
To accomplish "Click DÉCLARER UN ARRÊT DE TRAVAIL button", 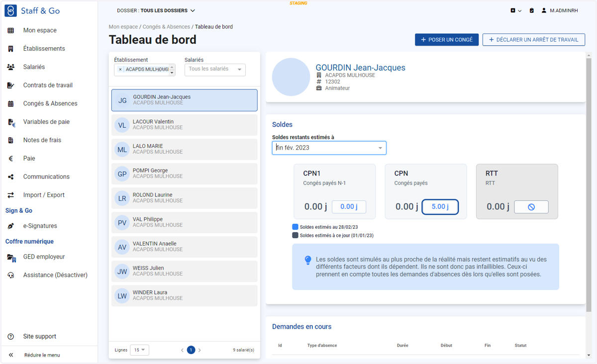I will coord(534,40).
